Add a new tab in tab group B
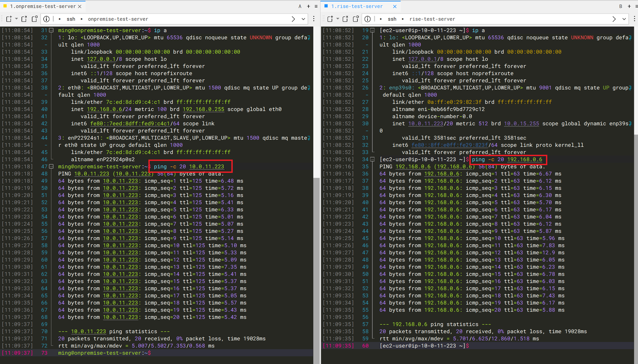 pyautogui.click(x=629, y=6)
